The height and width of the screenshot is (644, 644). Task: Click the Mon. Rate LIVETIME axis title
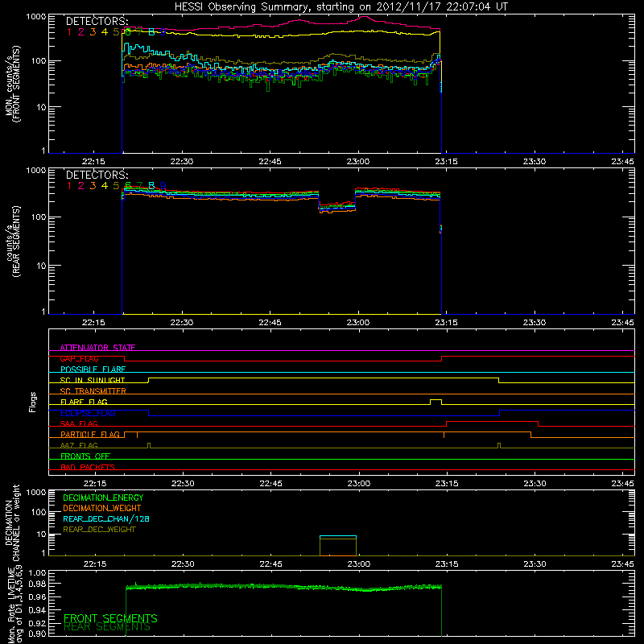[x=14, y=604]
